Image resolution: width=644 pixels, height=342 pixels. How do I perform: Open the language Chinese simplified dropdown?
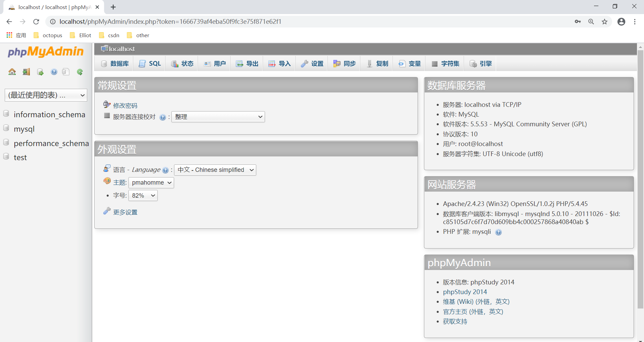click(215, 170)
